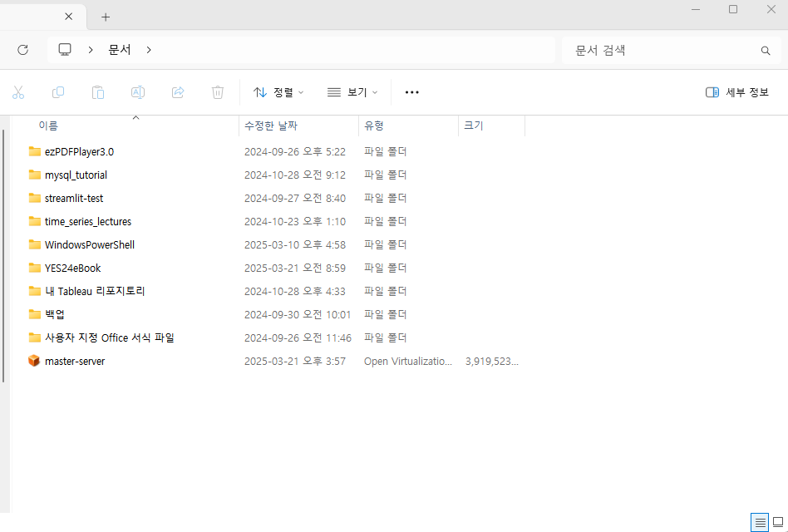Expand chevron after the computer icon
This screenshot has height=532, width=788.
click(x=91, y=50)
